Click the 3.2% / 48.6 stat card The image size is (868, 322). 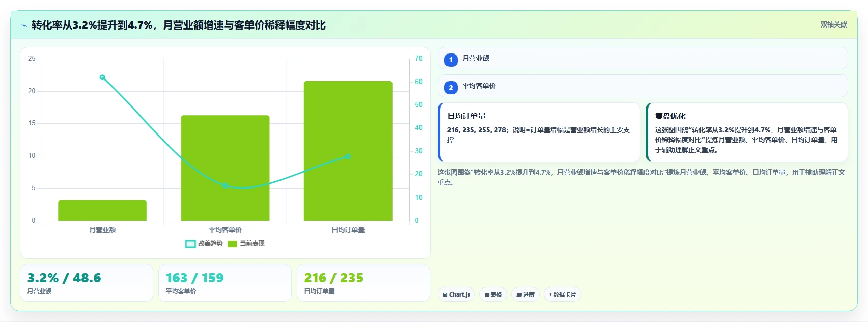coord(87,283)
